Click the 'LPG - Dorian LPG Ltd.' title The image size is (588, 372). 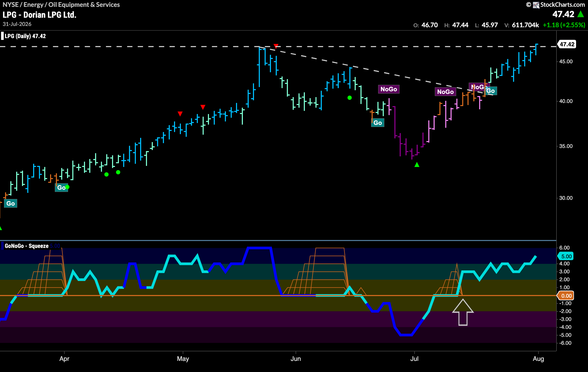39,15
